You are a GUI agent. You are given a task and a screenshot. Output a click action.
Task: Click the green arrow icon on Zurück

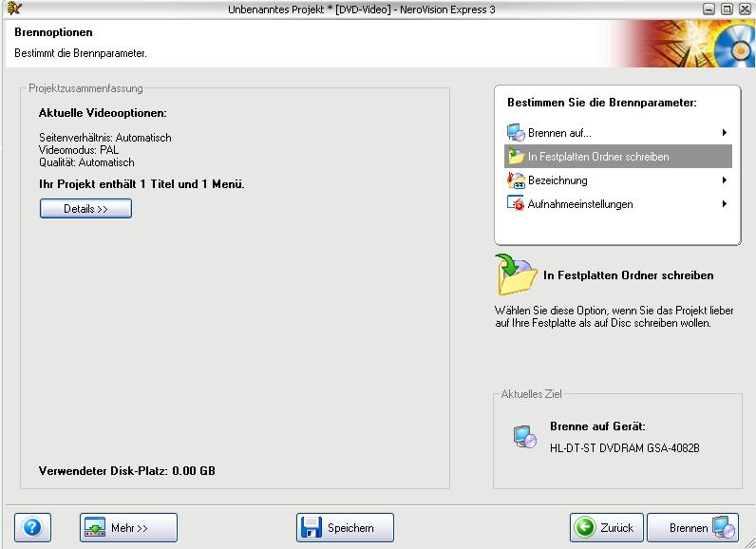(585, 527)
